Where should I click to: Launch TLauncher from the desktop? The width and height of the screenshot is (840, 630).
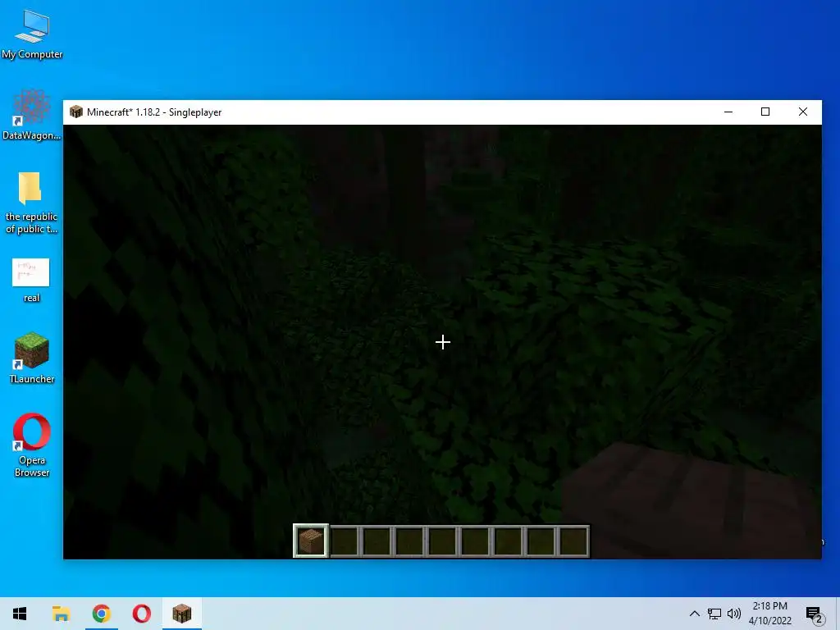click(x=32, y=358)
